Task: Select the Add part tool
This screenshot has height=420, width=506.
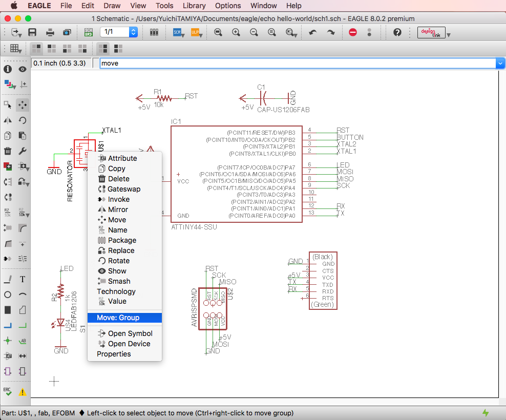Action: pyautogui.click(x=8, y=166)
